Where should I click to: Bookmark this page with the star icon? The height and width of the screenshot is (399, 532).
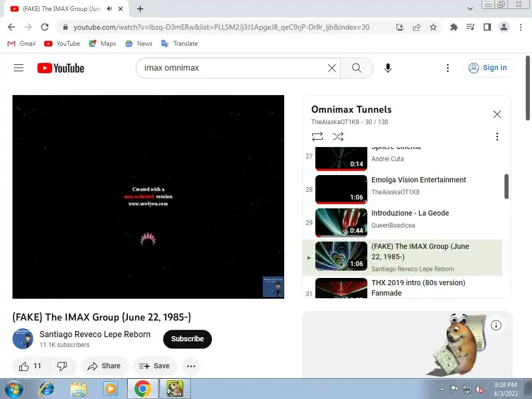click(x=433, y=27)
